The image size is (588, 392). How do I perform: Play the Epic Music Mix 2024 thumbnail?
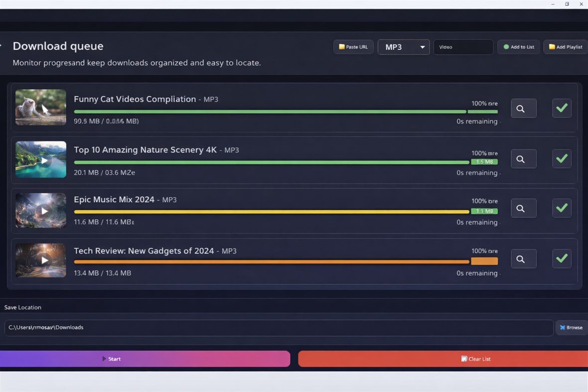(x=40, y=210)
